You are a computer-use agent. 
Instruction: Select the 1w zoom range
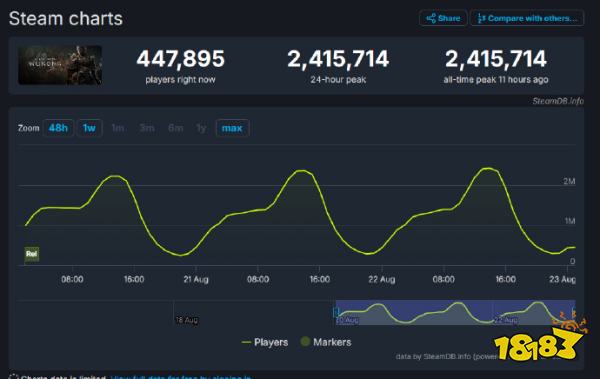tap(89, 128)
